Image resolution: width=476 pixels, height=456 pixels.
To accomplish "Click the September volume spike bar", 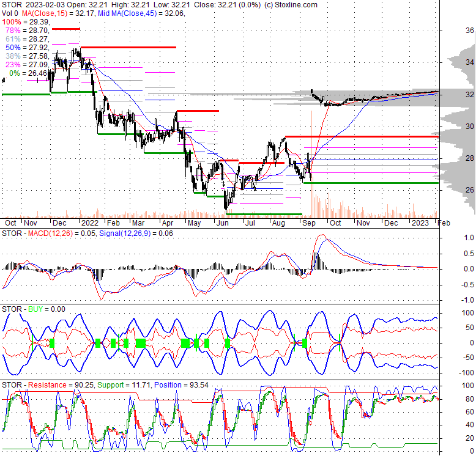I will click(x=311, y=164).
